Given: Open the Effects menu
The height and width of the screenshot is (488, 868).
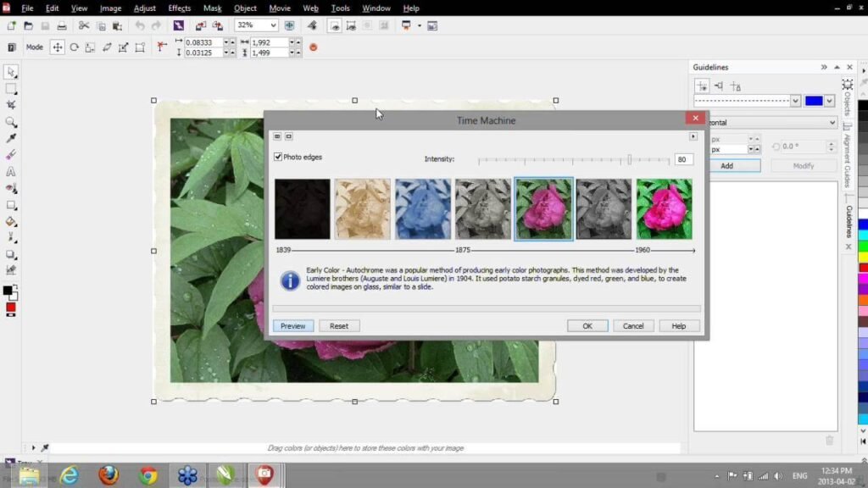Looking at the screenshot, I should [180, 8].
